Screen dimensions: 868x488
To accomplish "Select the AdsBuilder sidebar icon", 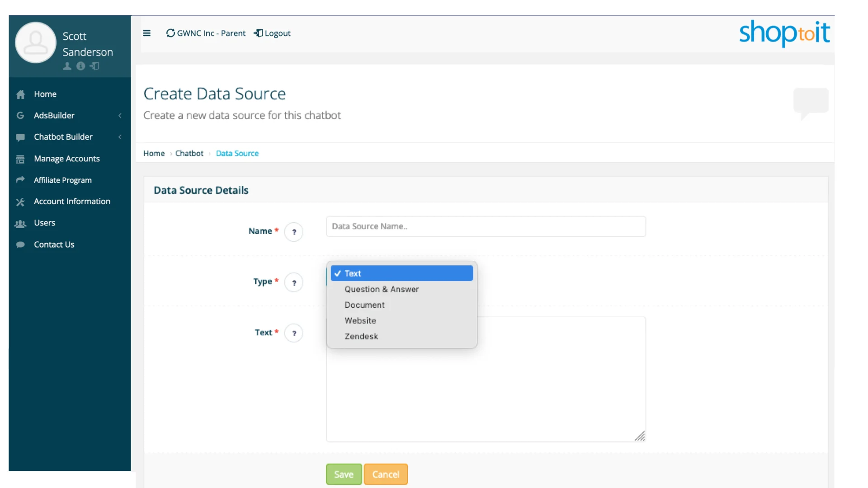I will (x=21, y=116).
